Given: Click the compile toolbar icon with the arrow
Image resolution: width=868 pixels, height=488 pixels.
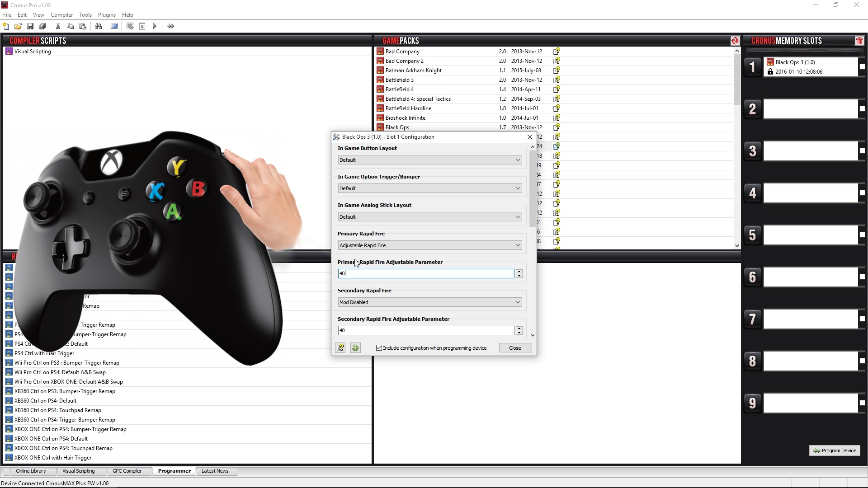Looking at the screenshot, I should click(x=130, y=26).
